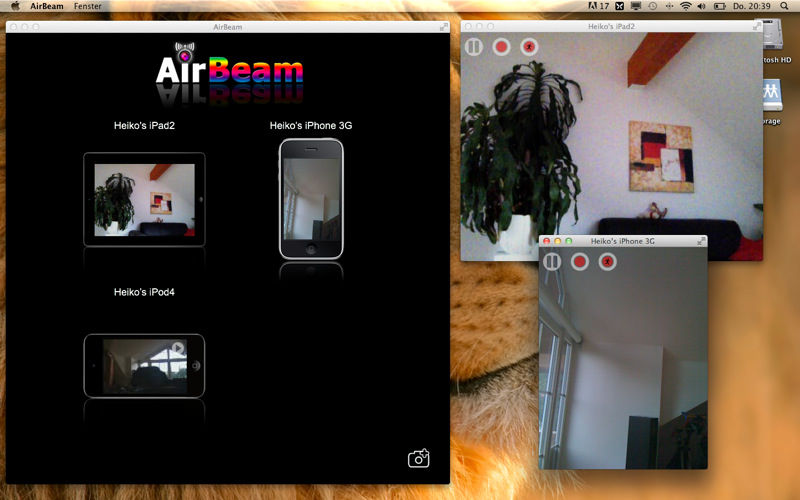This screenshot has height=500, width=800.
Task: Click the display mirroring menu bar icon
Action: coord(636,6)
